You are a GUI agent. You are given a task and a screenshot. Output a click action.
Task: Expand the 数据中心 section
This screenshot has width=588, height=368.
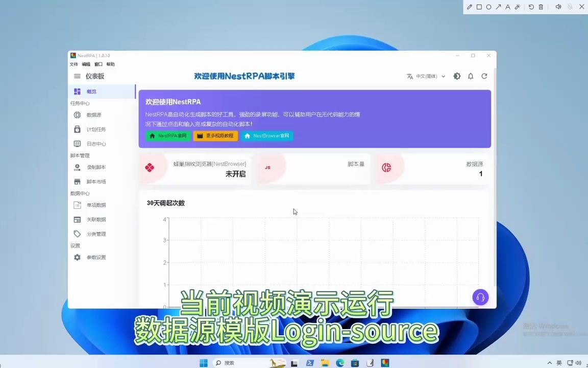pyautogui.click(x=80, y=193)
